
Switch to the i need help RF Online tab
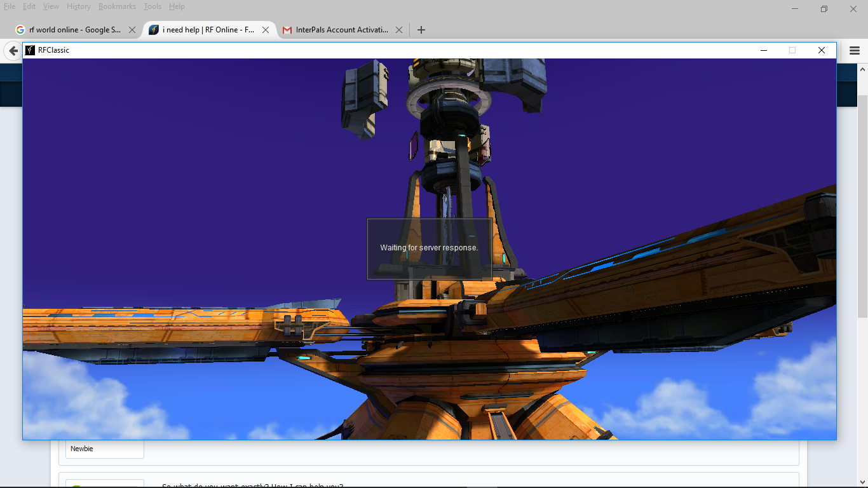(208, 30)
